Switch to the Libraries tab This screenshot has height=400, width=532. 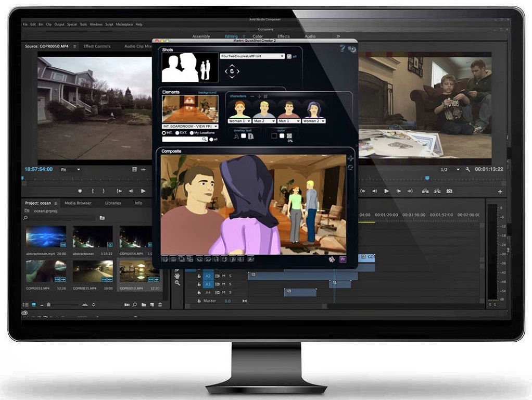[x=113, y=203]
